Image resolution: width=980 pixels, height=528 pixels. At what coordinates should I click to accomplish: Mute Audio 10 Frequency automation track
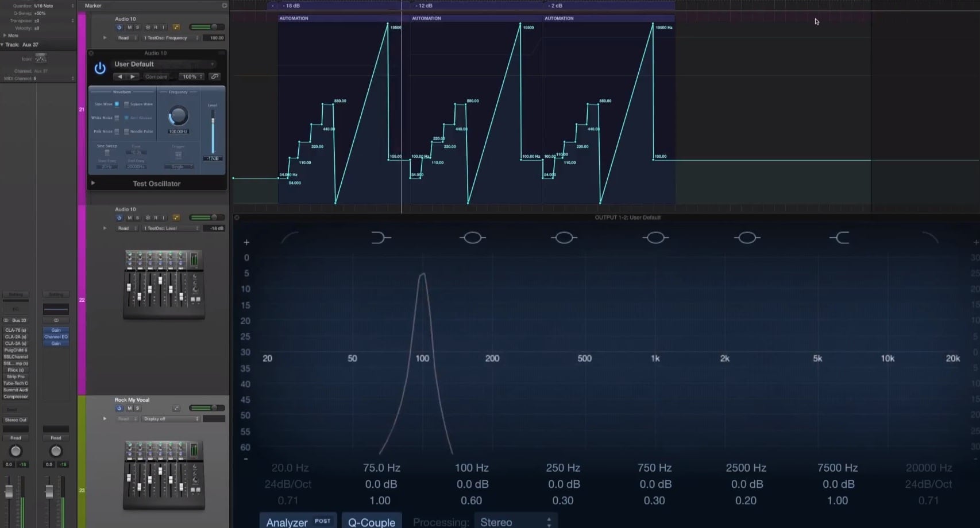tap(129, 27)
